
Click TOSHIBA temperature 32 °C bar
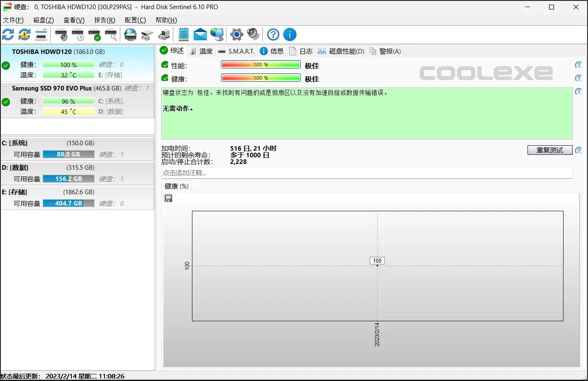click(68, 75)
